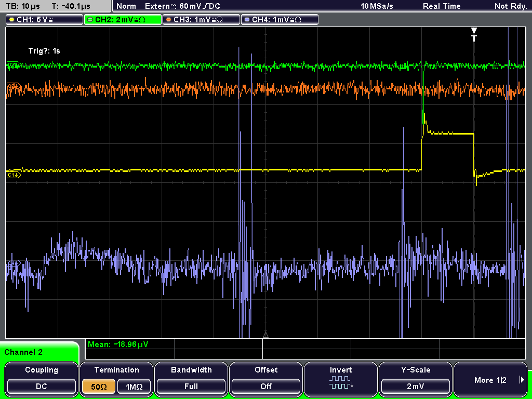Screen dimensions: 532x399
Task: Click the yellow CH1 color dot
Action: tap(12, 20)
